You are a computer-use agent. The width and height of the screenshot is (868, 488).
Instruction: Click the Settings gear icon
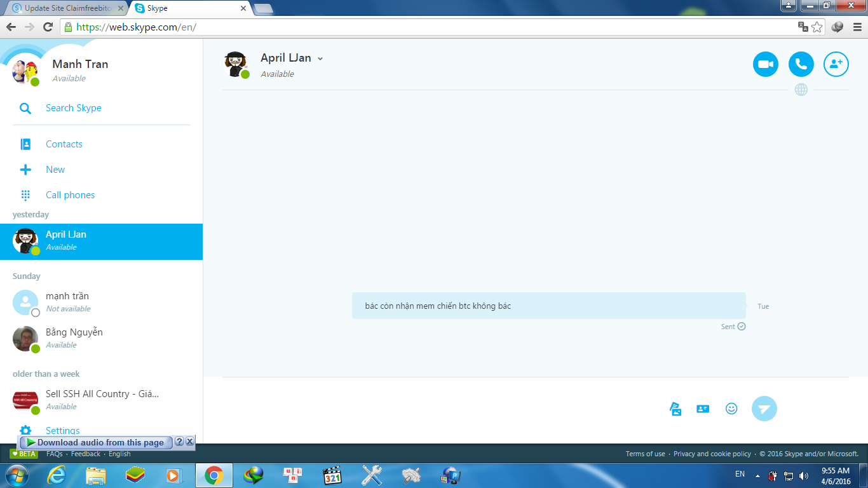(x=25, y=431)
